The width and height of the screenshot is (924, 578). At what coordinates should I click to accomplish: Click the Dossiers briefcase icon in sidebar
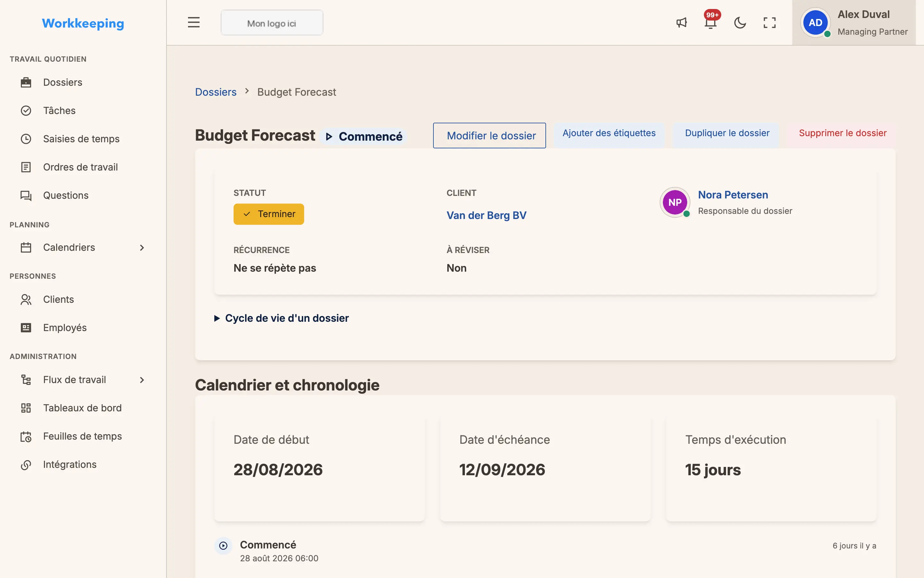point(26,82)
